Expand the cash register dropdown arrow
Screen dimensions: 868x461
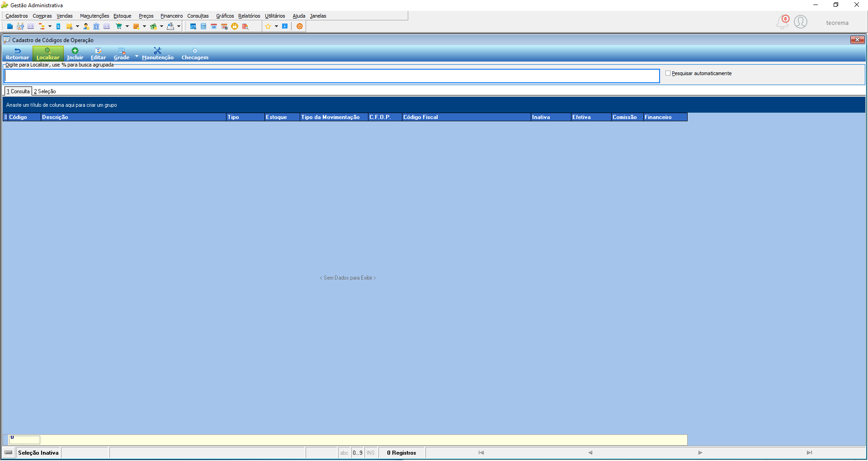click(x=179, y=26)
